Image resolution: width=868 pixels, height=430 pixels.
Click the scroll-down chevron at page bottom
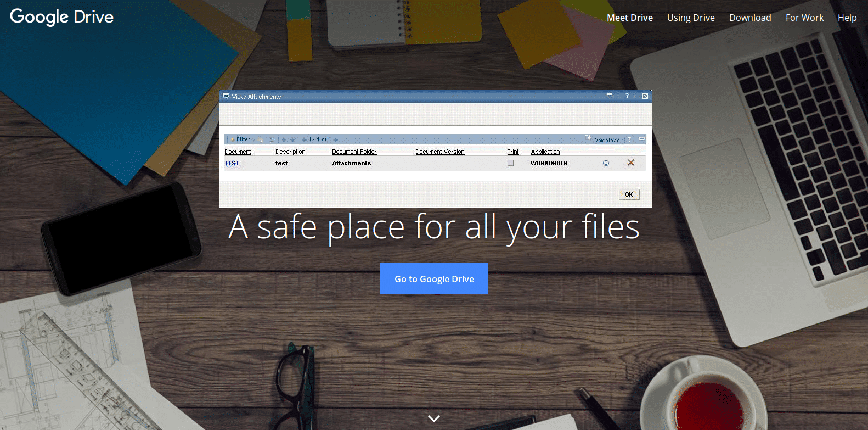click(x=434, y=418)
